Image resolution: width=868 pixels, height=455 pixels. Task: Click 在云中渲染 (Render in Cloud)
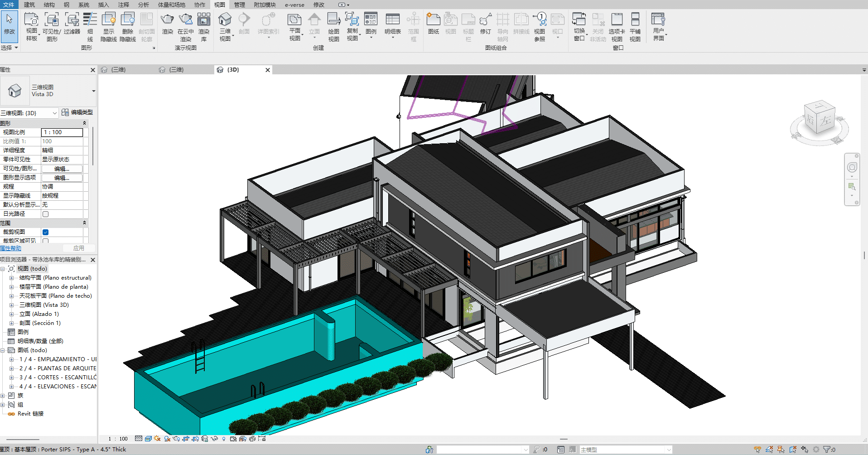(185, 26)
